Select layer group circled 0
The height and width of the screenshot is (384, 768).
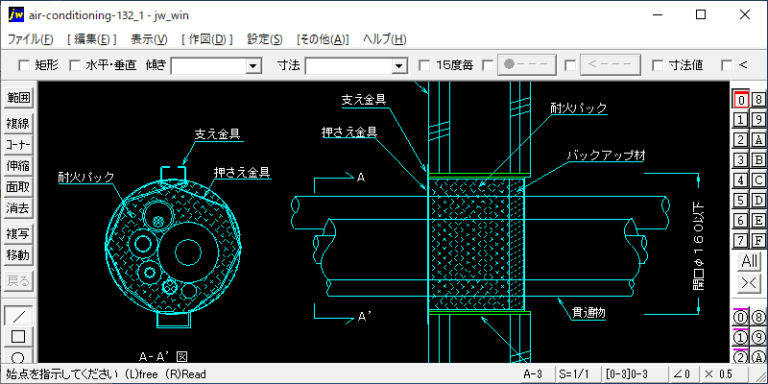pos(741,317)
